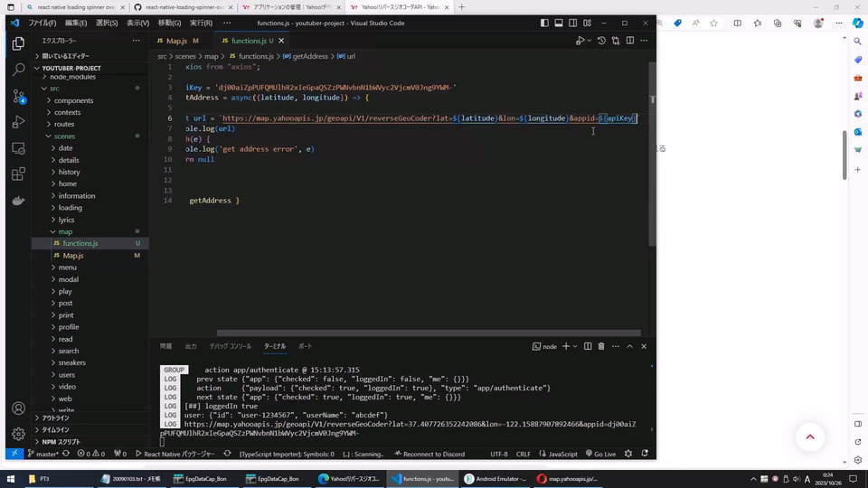This screenshot has height=488, width=868.
Task: Open the Search view in activity bar
Action: pyautogui.click(x=18, y=69)
